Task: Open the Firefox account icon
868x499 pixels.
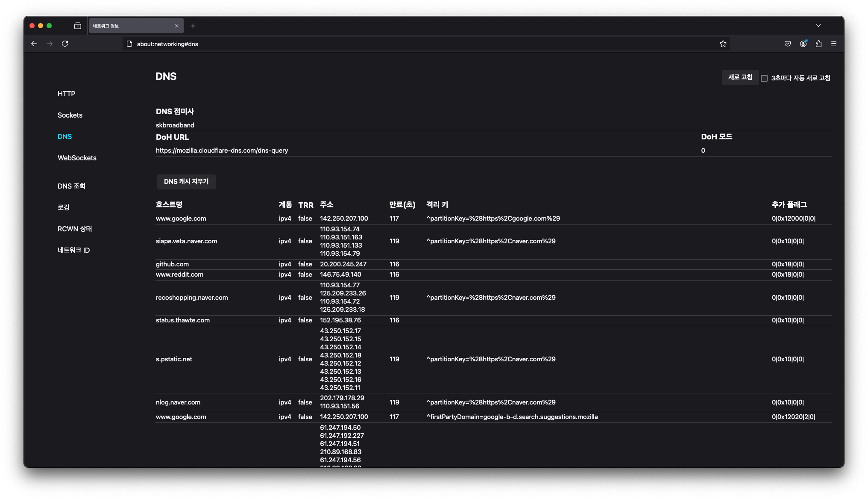Action: [803, 44]
